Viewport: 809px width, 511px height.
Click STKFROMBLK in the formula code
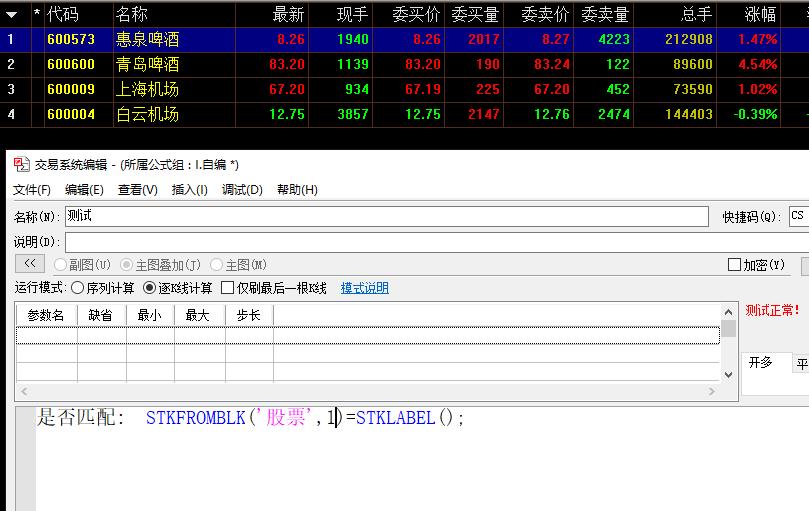[x=196, y=417]
